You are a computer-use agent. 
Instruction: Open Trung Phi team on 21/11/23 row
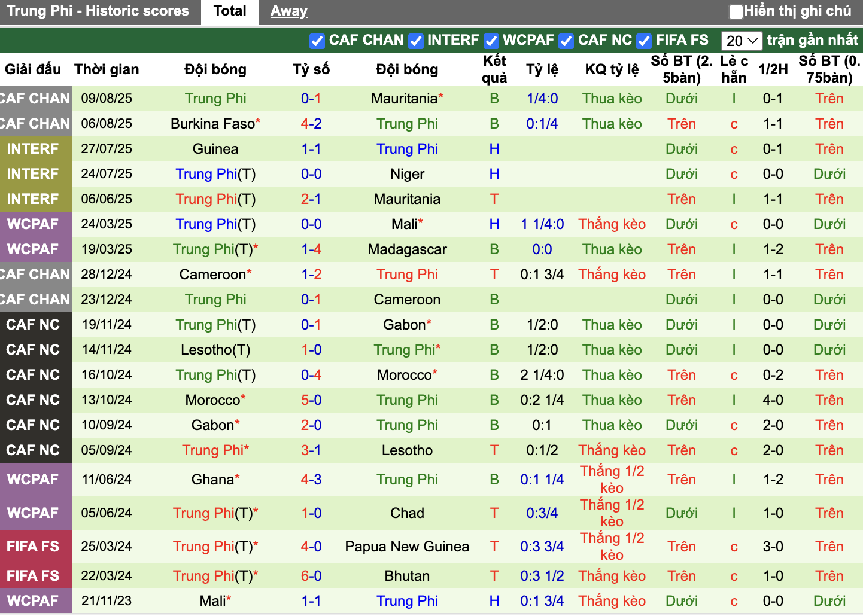tap(407, 601)
